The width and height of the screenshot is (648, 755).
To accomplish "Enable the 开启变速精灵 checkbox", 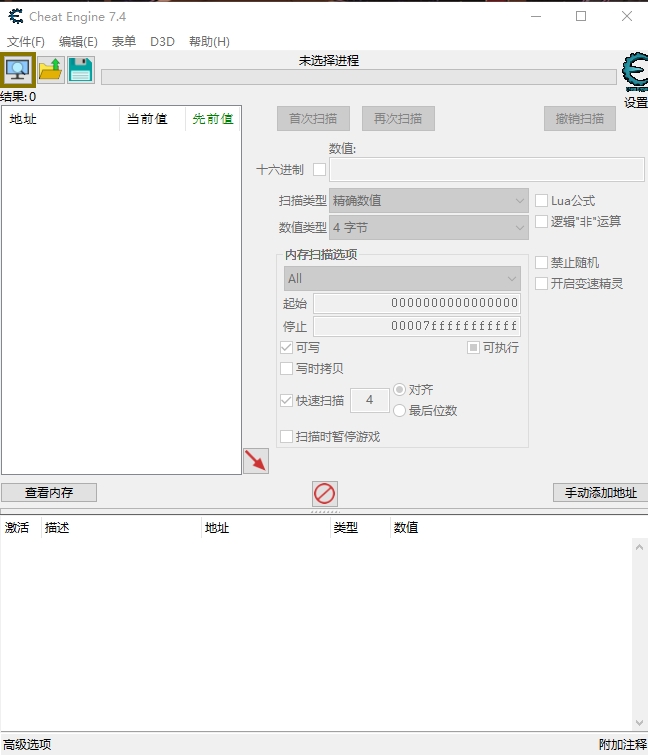I will 542,284.
